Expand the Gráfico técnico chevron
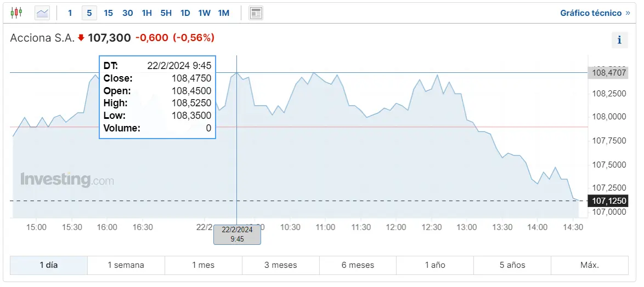This screenshot has width=644, height=287. pos(628,13)
